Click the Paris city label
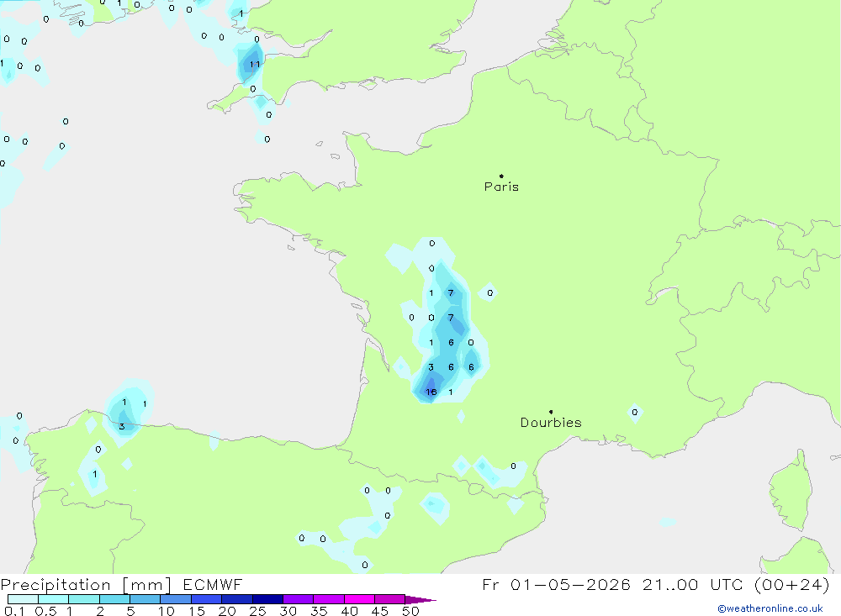Viewport: 841px width, 616px height. pyautogui.click(x=501, y=187)
